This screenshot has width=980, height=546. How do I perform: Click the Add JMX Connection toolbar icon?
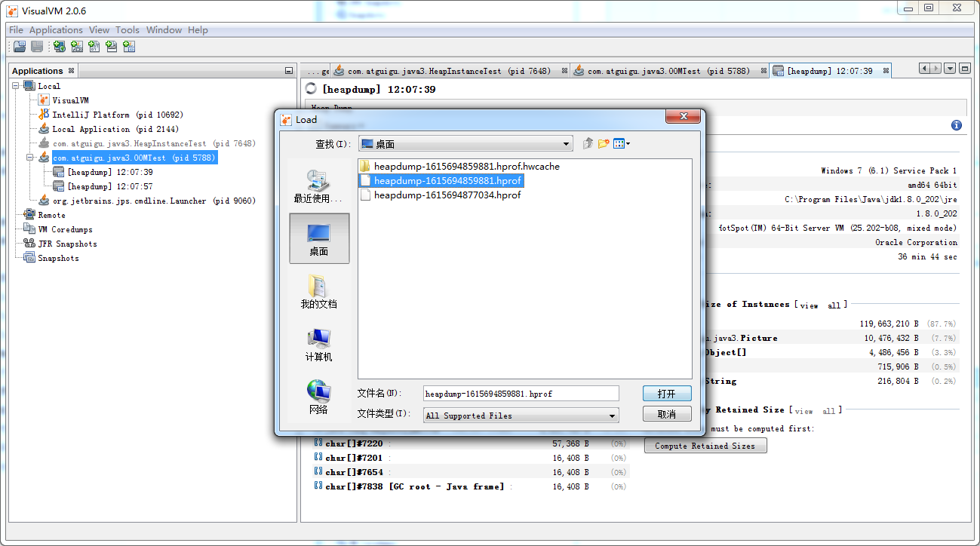[76, 47]
